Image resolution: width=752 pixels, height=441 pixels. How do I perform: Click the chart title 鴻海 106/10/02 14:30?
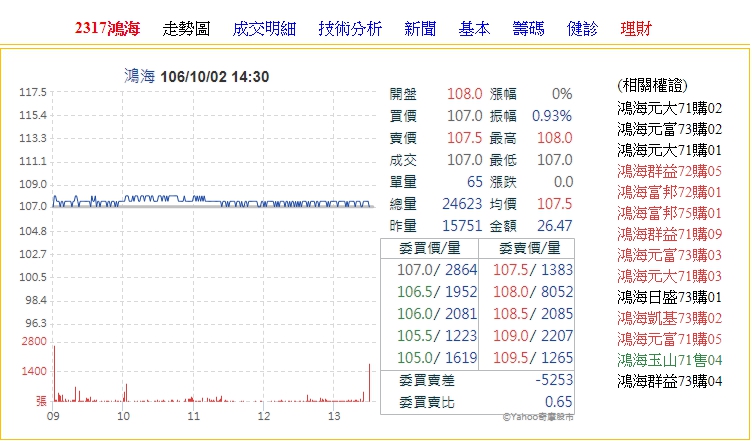pos(197,76)
